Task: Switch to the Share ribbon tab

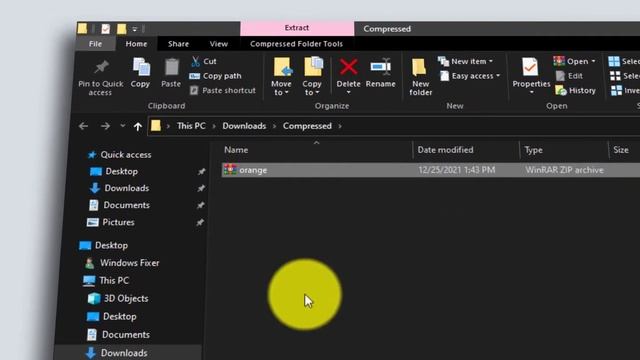Action: click(x=178, y=44)
